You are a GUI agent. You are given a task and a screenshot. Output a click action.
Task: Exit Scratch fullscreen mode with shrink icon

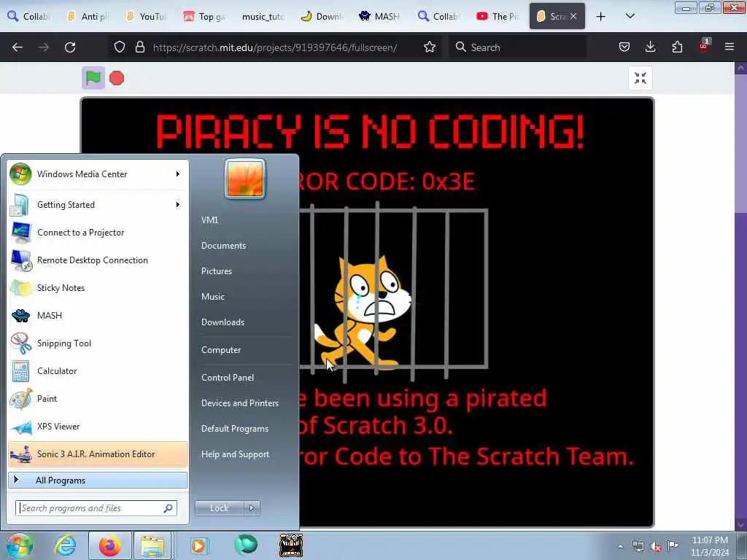click(x=640, y=78)
